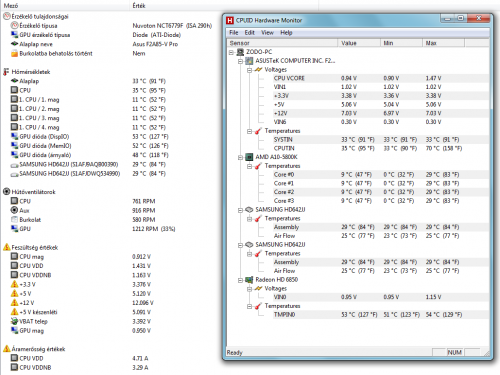Click the GPU érzékelő típusa monitor icon

[14, 35]
